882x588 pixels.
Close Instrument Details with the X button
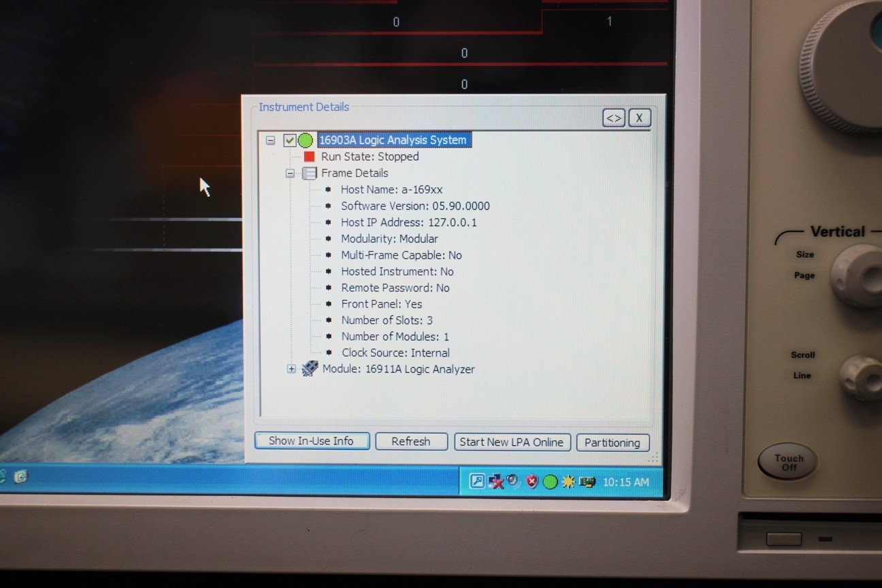point(639,118)
